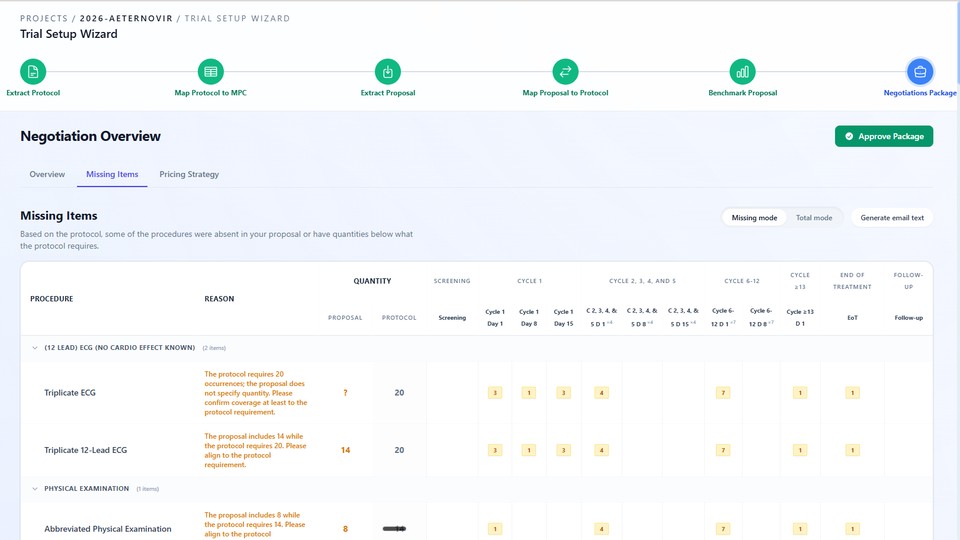This screenshot has width=960, height=540.
Task: Go to Map Protocol to MPC step icon
Action: (211, 72)
